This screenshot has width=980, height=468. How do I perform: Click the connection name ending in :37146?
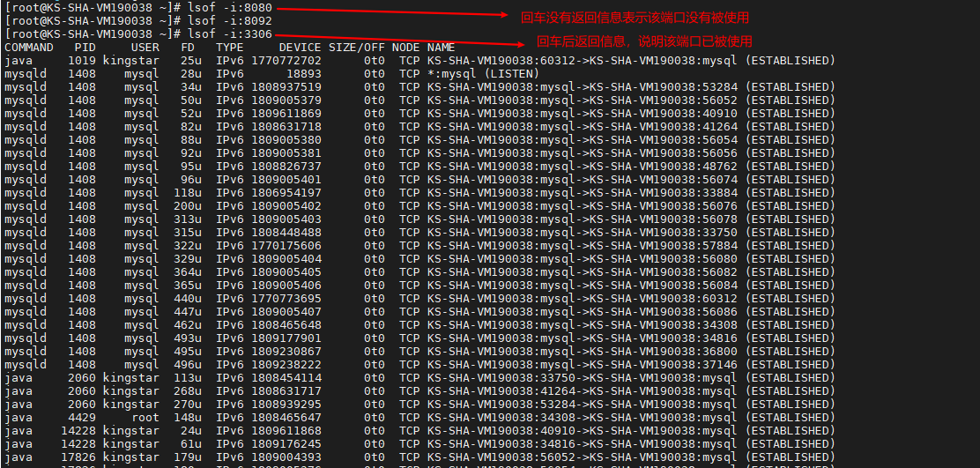(631, 365)
